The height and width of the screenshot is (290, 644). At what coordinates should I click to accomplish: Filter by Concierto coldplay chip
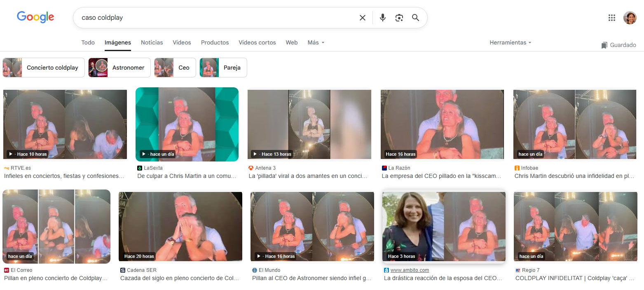click(x=44, y=68)
